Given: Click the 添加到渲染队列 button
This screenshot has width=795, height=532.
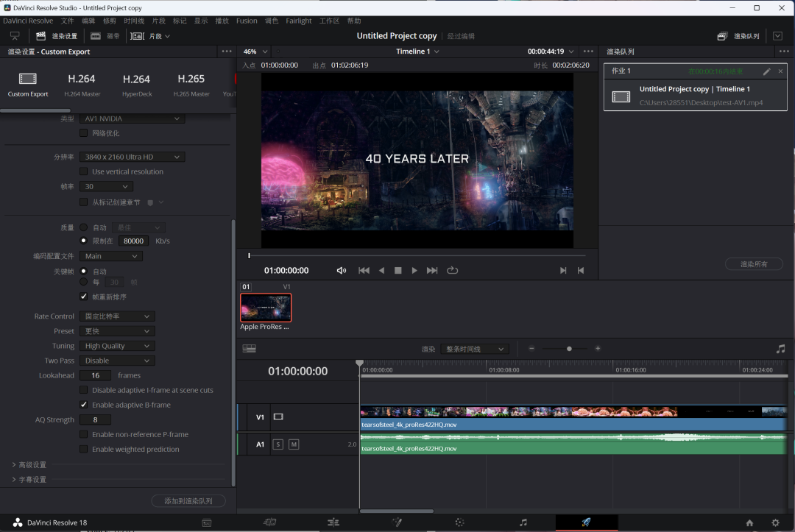Looking at the screenshot, I should (x=188, y=500).
